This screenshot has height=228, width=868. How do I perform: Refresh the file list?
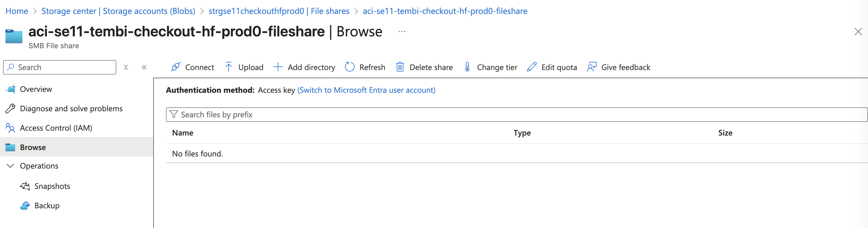pyautogui.click(x=350, y=67)
